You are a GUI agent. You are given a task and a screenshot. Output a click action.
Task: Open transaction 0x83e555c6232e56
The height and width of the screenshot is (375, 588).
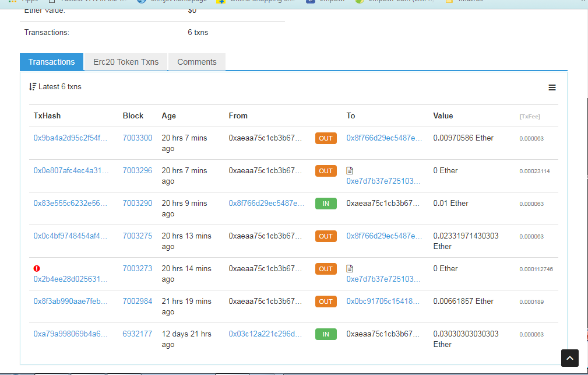pos(70,203)
